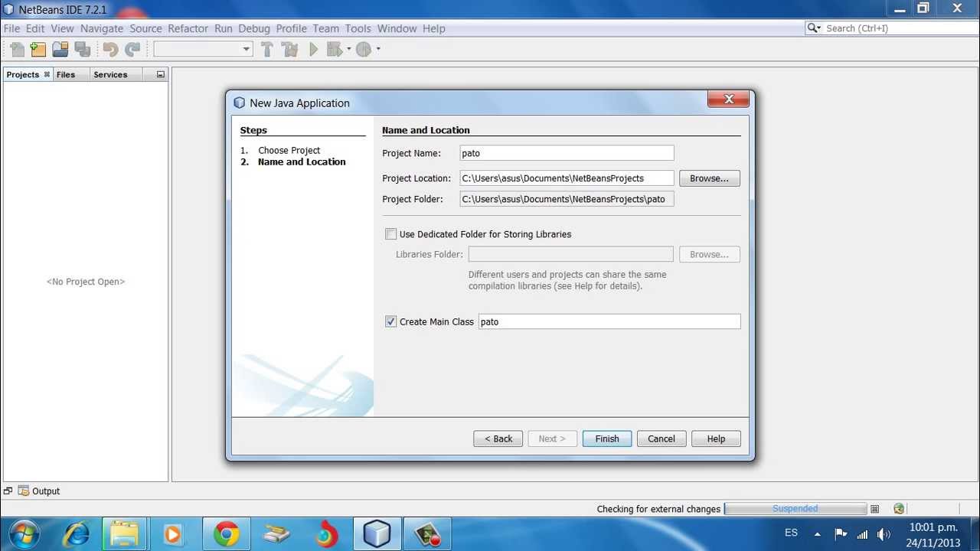Uncheck the Create Main Class checkbox
Image resolution: width=980 pixels, height=551 pixels.
pos(391,321)
